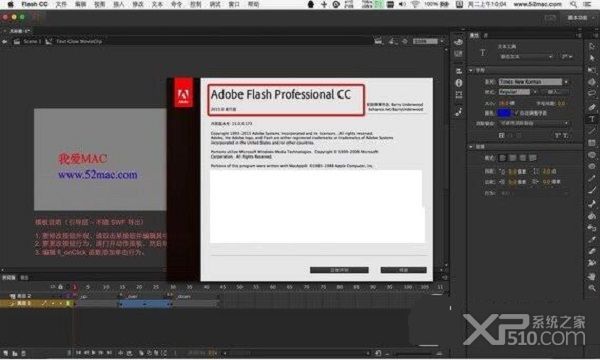600x360 pixels.
Task: Select the Paint Bucket tool
Action: click(592, 216)
